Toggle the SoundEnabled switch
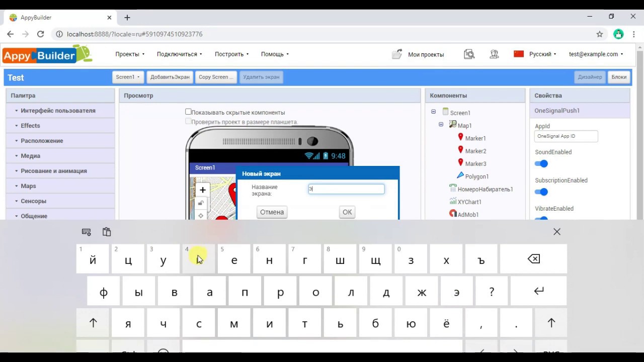 [x=541, y=163]
